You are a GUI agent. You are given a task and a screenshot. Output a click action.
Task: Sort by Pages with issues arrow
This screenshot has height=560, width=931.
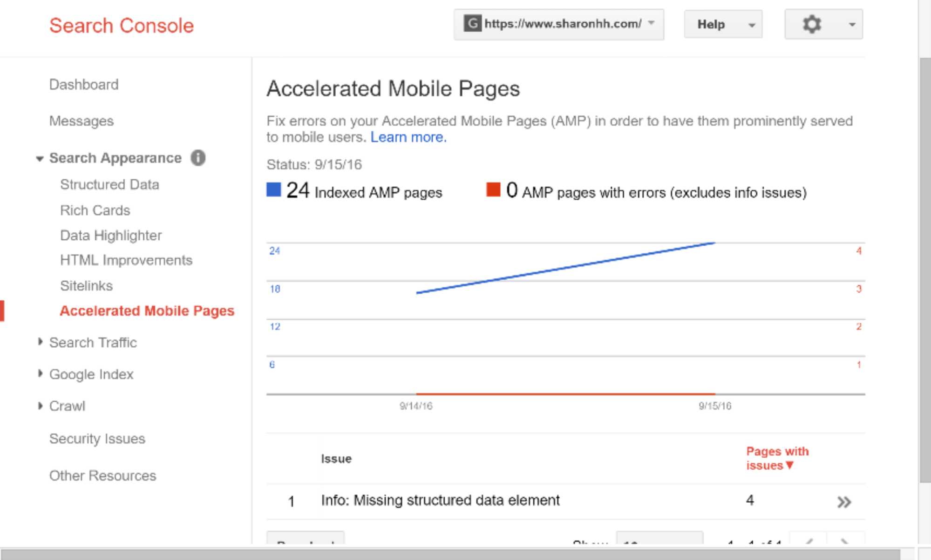[x=789, y=465]
